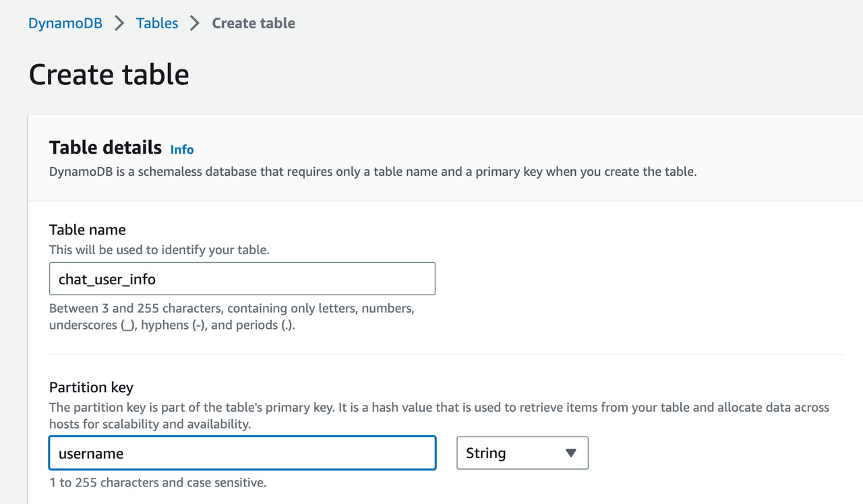Click the Create table page heading

109,74
